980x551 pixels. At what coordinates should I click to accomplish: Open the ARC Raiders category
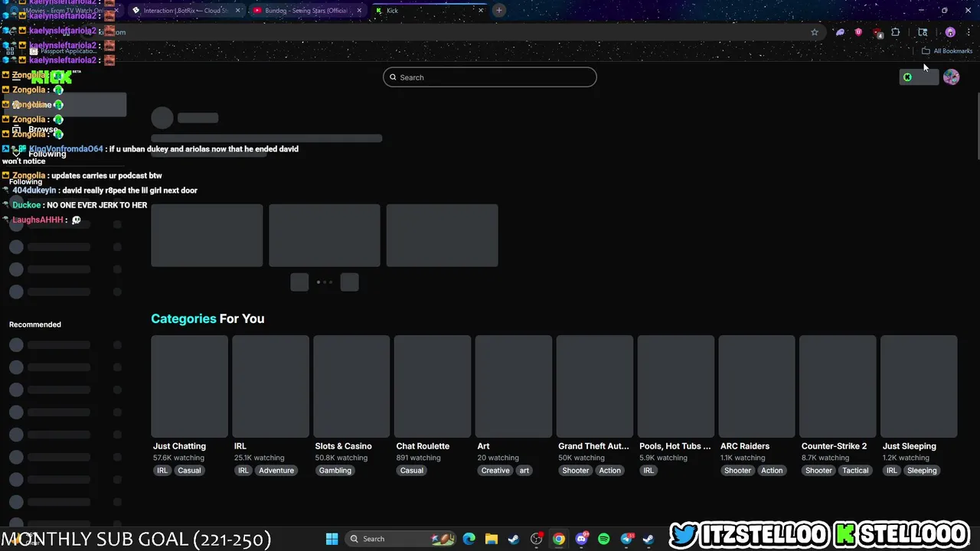(756, 406)
